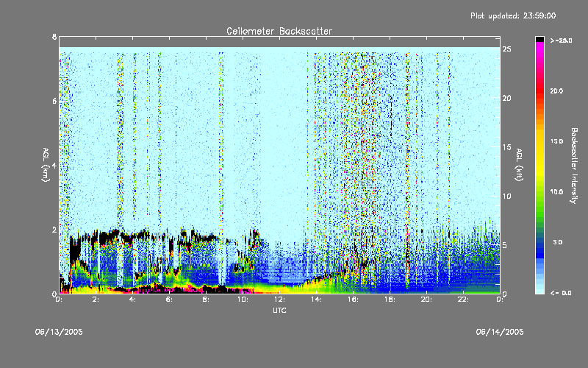
Task: Click the 8 km tick on left axis
Action: [x=54, y=37]
